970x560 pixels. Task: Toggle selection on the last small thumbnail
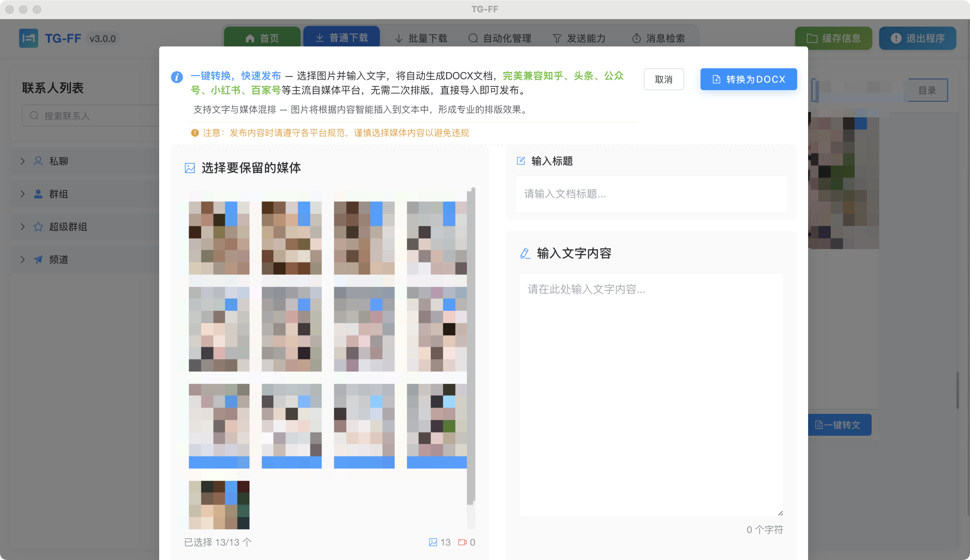click(231, 493)
